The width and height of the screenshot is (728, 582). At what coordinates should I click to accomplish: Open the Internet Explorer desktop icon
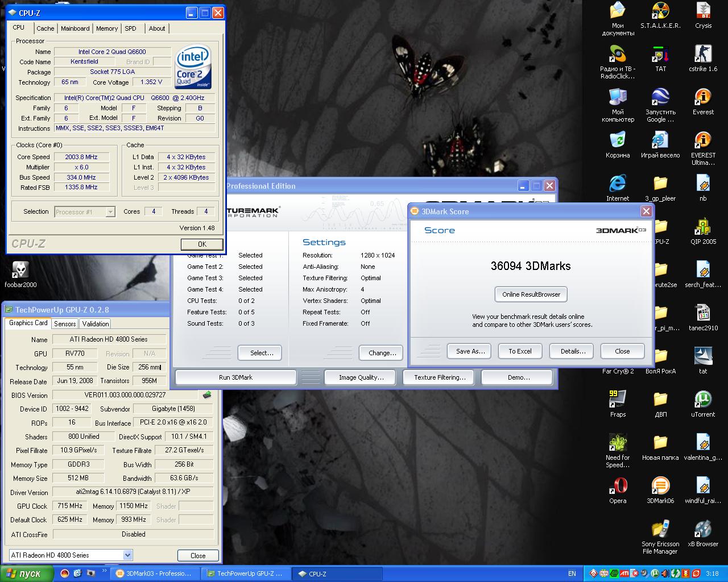coord(618,188)
